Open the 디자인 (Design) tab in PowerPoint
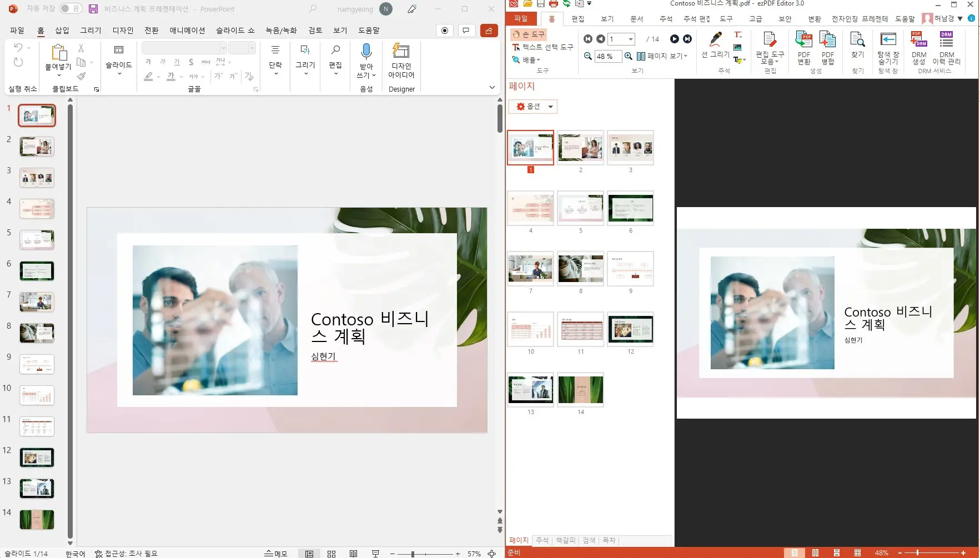This screenshot has width=980, height=558. click(x=123, y=31)
